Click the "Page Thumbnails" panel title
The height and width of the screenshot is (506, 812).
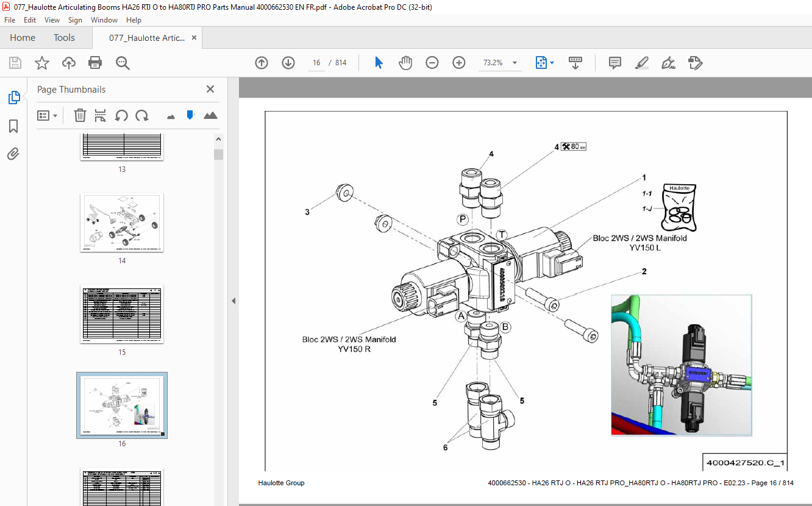click(x=71, y=89)
